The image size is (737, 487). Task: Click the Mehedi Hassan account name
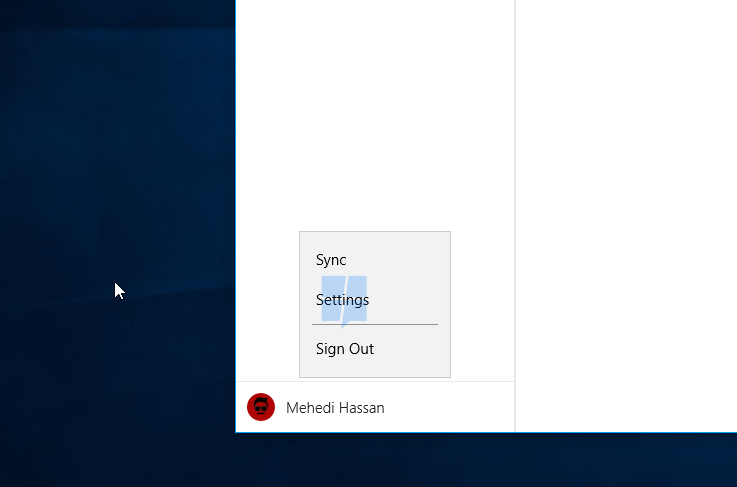coord(335,408)
